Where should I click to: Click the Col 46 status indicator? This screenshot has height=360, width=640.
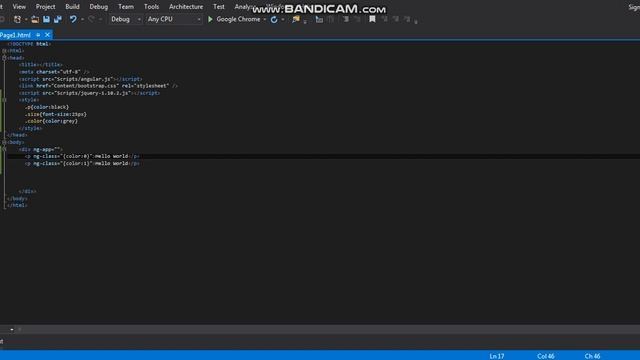point(546,356)
